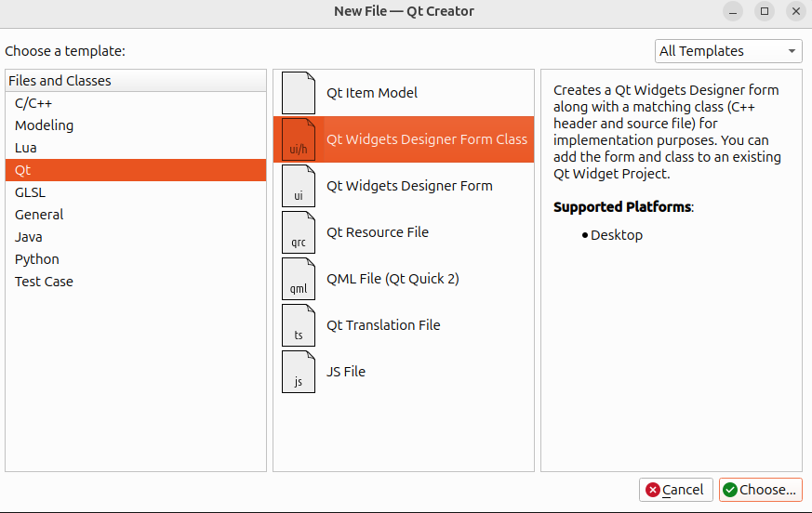Screen dimensions: 812x513
Task: Click the js file icon
Action: pos(299,372)
